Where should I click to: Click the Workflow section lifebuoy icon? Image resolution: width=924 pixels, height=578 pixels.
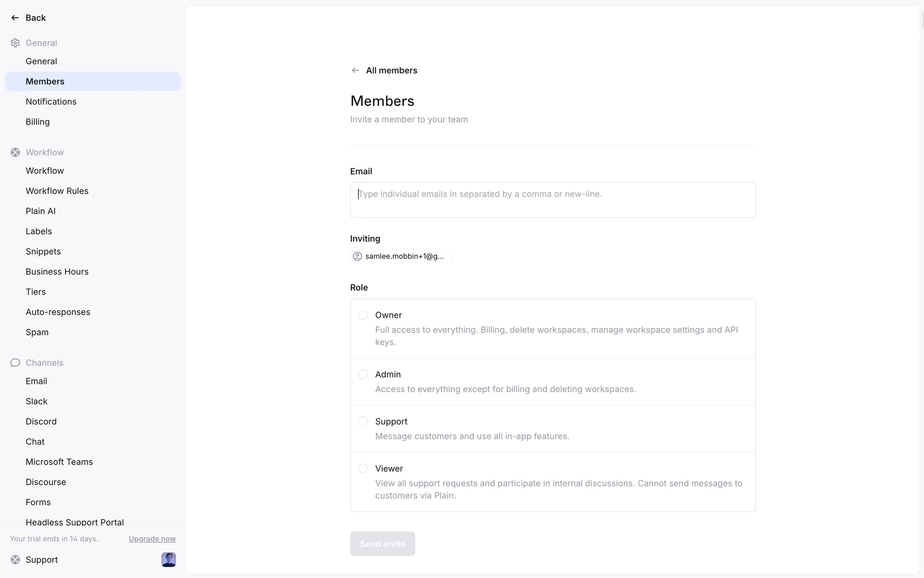click(15, 152)
